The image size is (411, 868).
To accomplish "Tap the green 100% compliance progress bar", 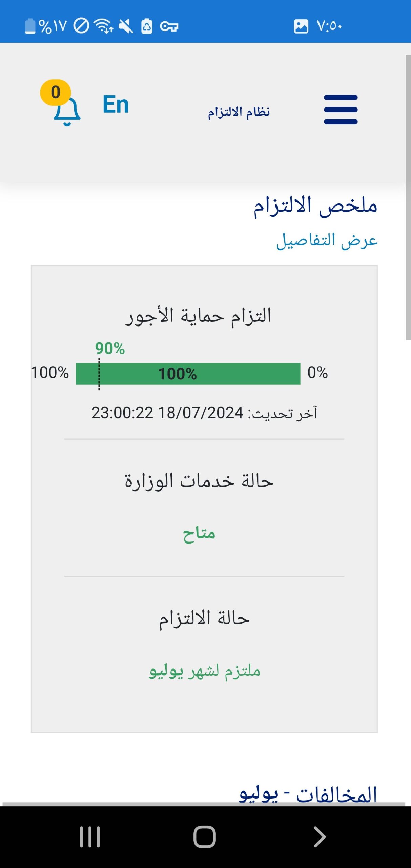I will pyautogui.click(x=188, y=375).
